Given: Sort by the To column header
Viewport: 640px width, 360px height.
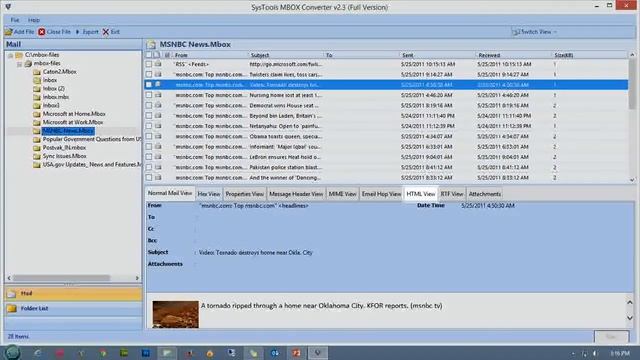Looking at the screenshot, I should (362, 55).
